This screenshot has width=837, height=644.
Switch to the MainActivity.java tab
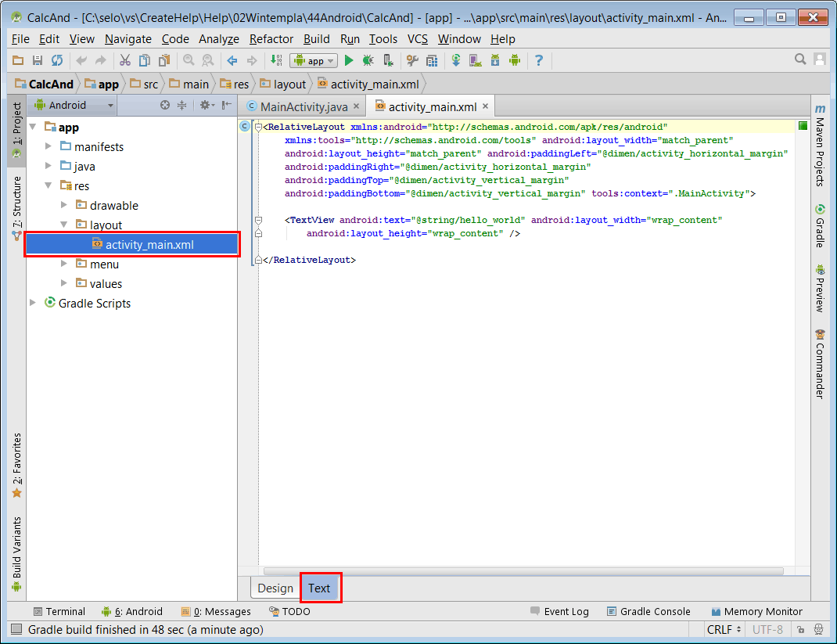tap(304, 106)
